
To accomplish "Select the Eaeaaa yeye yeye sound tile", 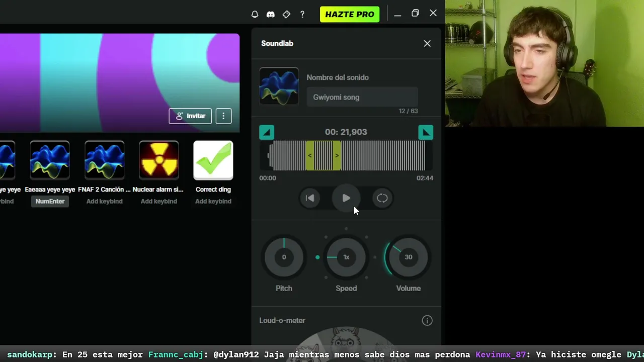I will click(50, 160).
